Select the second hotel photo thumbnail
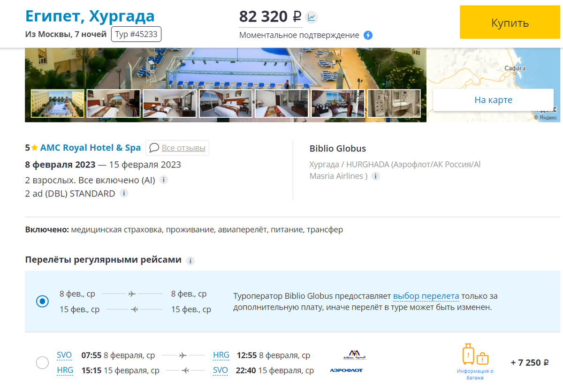 113,103
